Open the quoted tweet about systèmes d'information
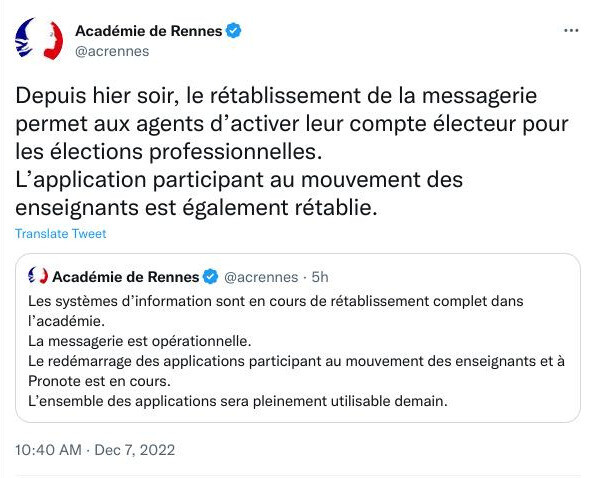The image size is (593, 478). click(x=298, y=338)
